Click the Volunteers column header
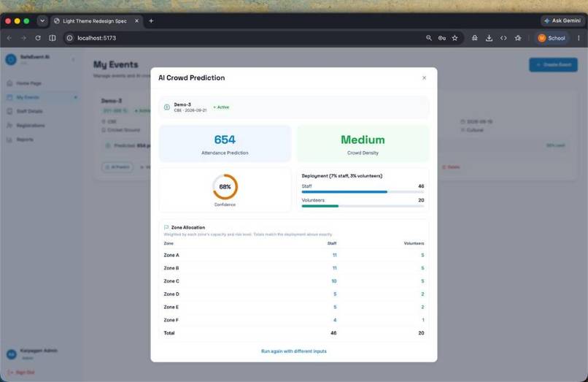Screen dimensions: 588x382 click(x=414, y=243)
